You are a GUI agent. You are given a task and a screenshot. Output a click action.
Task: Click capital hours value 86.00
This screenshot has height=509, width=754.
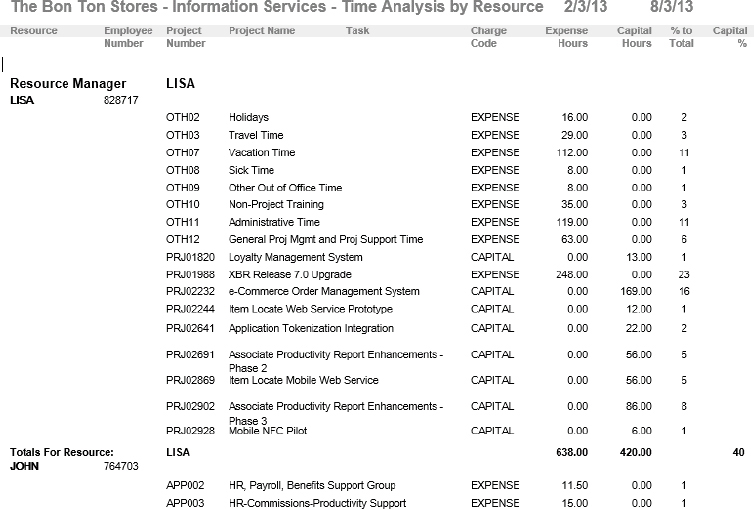point(639,406)
